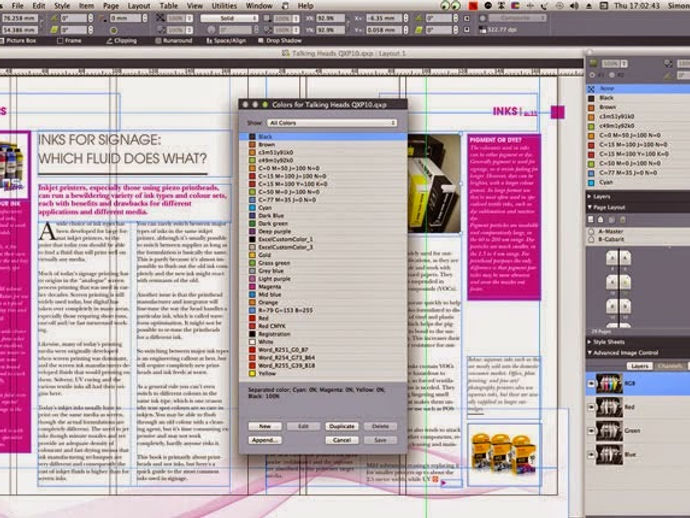The image size is (690, 518).
Task: Select Dark Blue in Colors dialog list
Action: pyautogui.click(x=323, y=216)
